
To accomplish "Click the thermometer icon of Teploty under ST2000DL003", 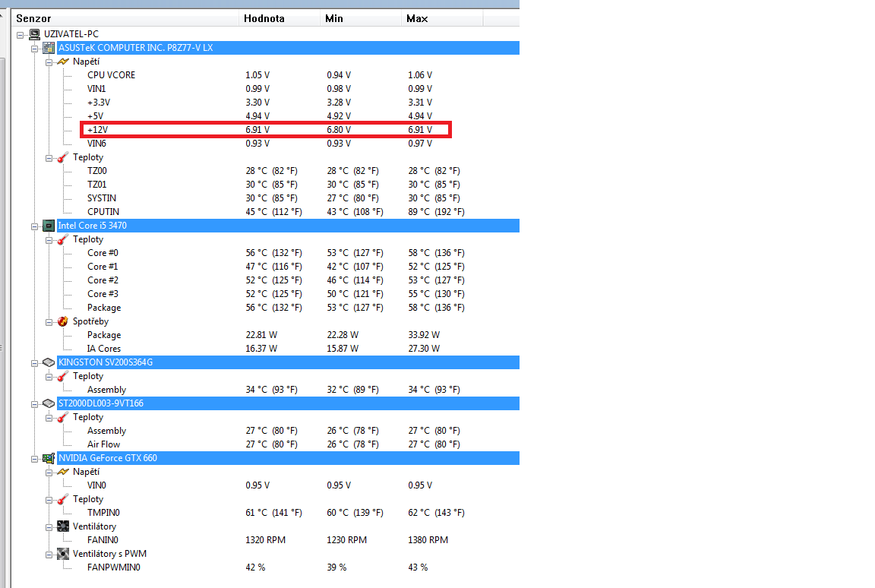I will (x=63, y=417).
